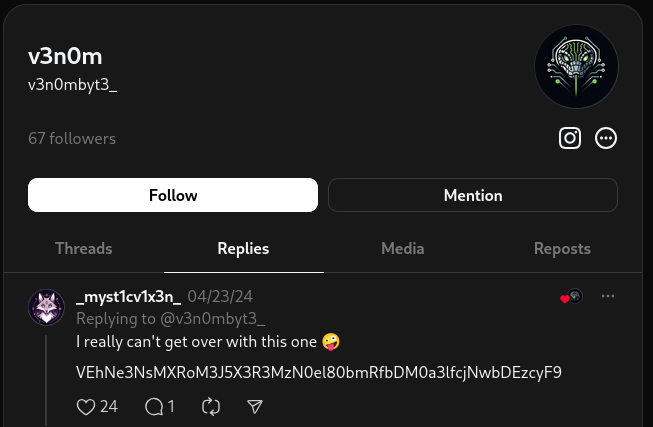Like the reply with the heart icon
The image size is (653, 427).
[x=87, y=406]
